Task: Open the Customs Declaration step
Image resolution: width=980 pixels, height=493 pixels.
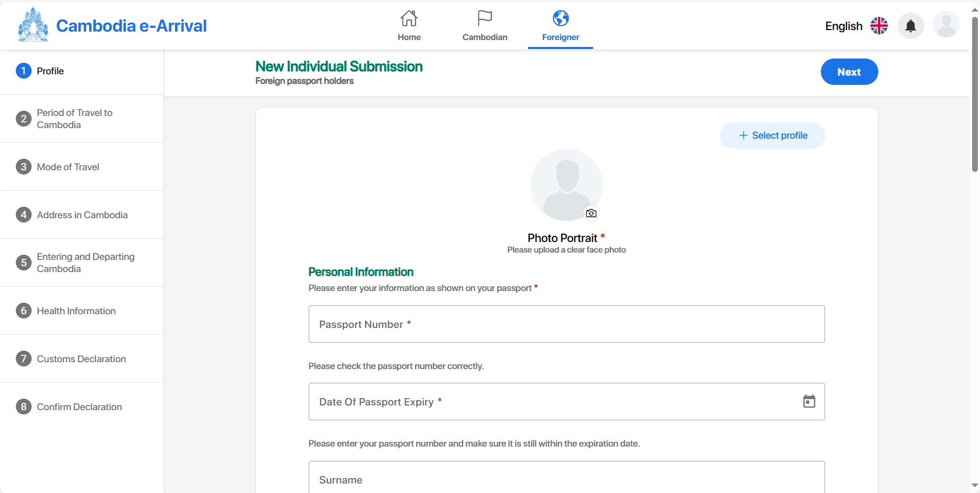Action: (x=81, y=359)
